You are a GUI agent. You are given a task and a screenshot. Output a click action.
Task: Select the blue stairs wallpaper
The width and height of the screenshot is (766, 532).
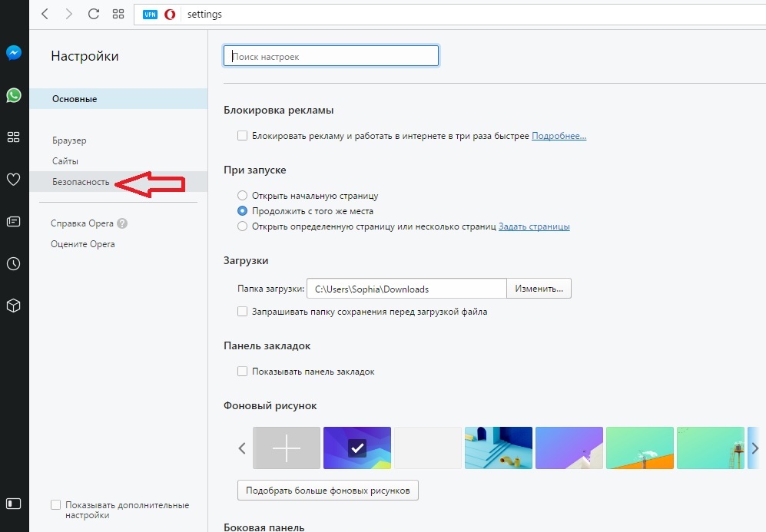click(499, 448)
